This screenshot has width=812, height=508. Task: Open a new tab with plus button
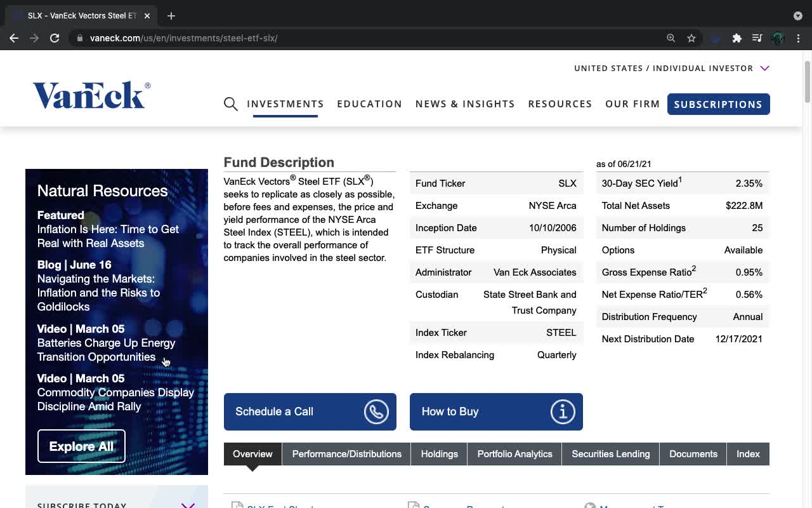pyautogui.click(x=171, y=16)
